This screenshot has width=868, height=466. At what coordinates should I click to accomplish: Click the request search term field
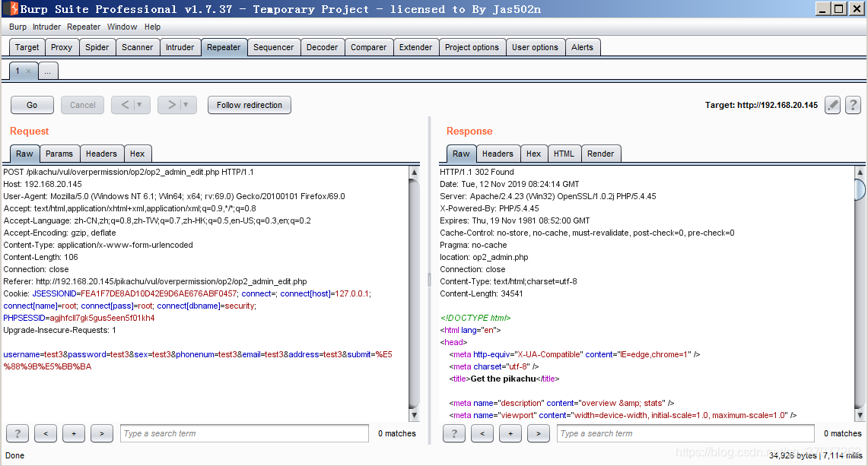[x=244, y=433]
